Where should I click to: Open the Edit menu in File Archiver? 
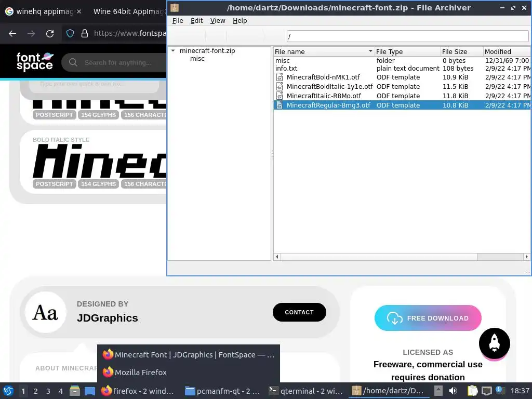pyautogui.click(x=196, y=21)
